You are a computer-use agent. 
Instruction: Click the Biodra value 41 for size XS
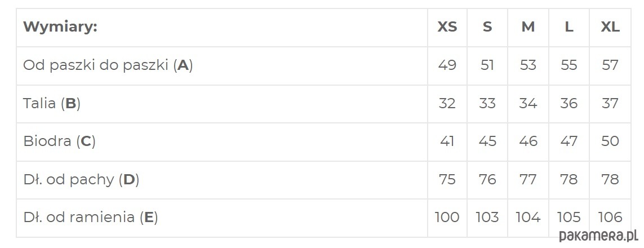447,141
